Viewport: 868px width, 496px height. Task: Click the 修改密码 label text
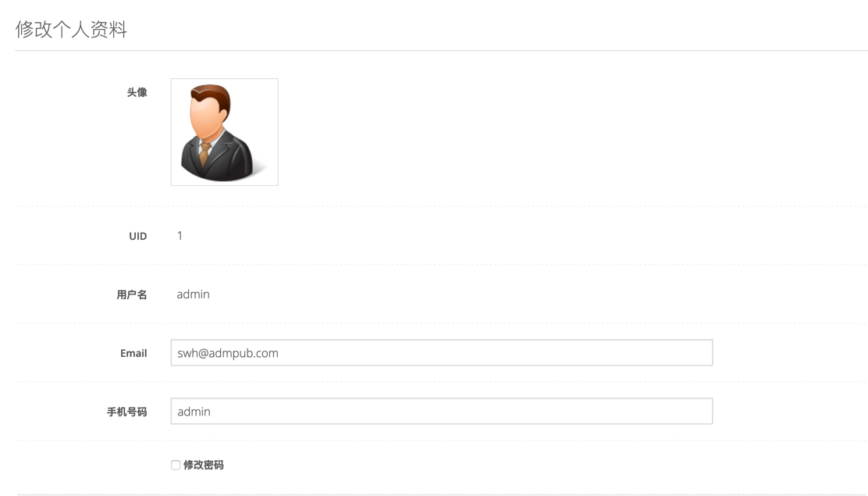click(x=203, y=465)
